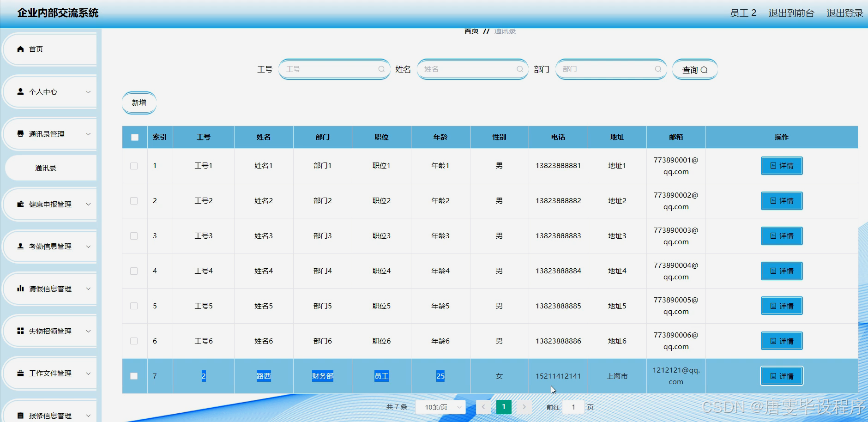868x422 pixels.
Task: Click the bar chart icon for 请假信息管理
Action: [20, 289]
